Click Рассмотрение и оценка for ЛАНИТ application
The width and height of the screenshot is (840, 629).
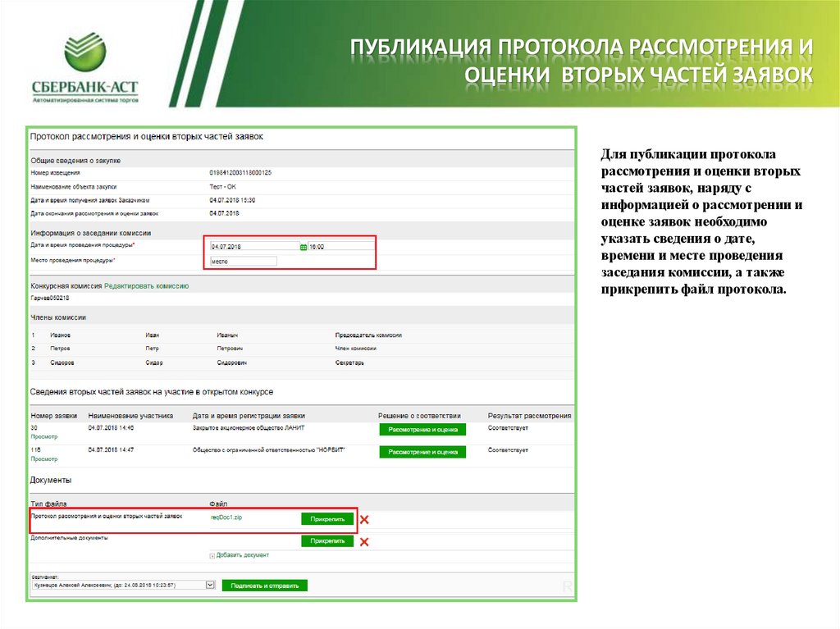tap(421, 429)
